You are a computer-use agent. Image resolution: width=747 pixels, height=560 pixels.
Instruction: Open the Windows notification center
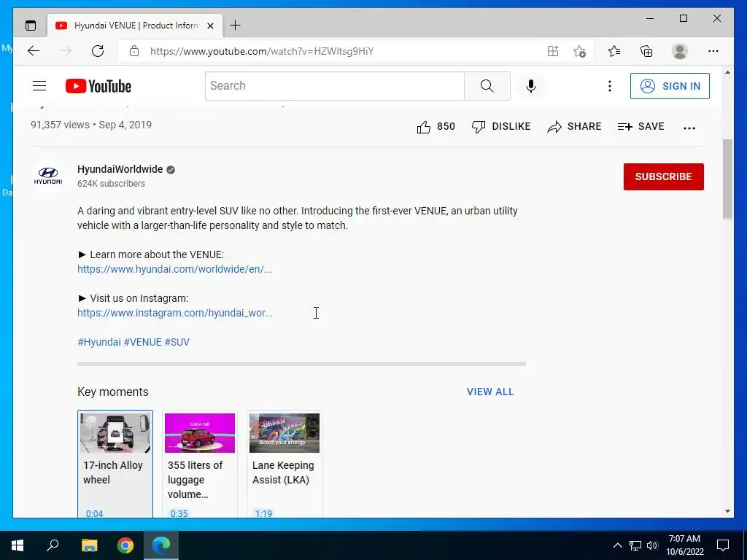coord(723,545)
